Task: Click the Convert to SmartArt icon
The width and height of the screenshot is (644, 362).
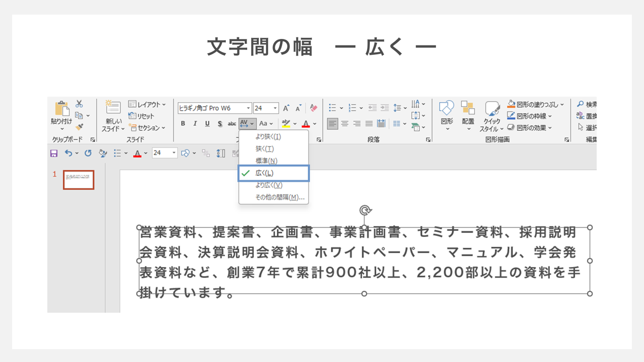Action: (415, 127)
